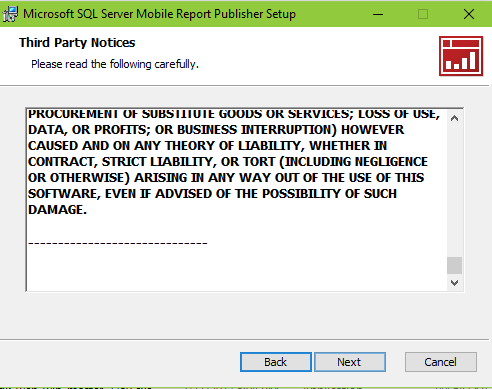Click the installer icon in title bar

[x=10, y=14]
